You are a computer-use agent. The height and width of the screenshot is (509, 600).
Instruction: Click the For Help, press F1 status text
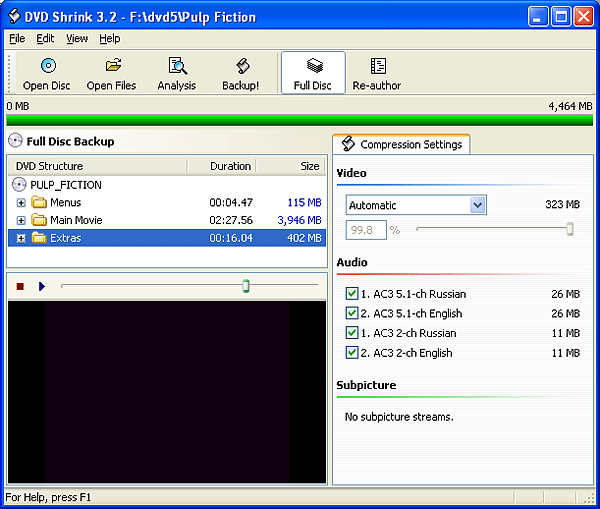48,497
